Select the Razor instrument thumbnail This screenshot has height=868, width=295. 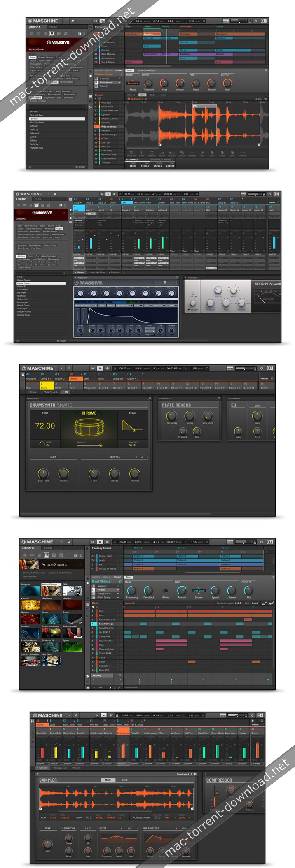pyautogui.click(x=72, y=619)
